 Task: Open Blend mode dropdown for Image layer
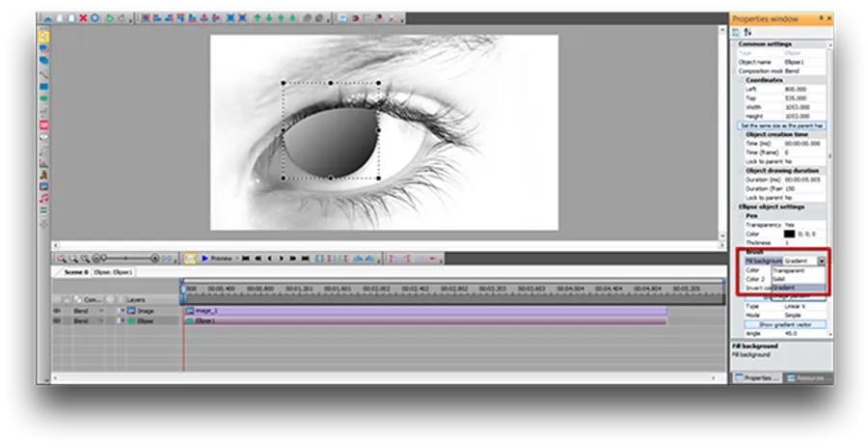(x=100, y=311)
